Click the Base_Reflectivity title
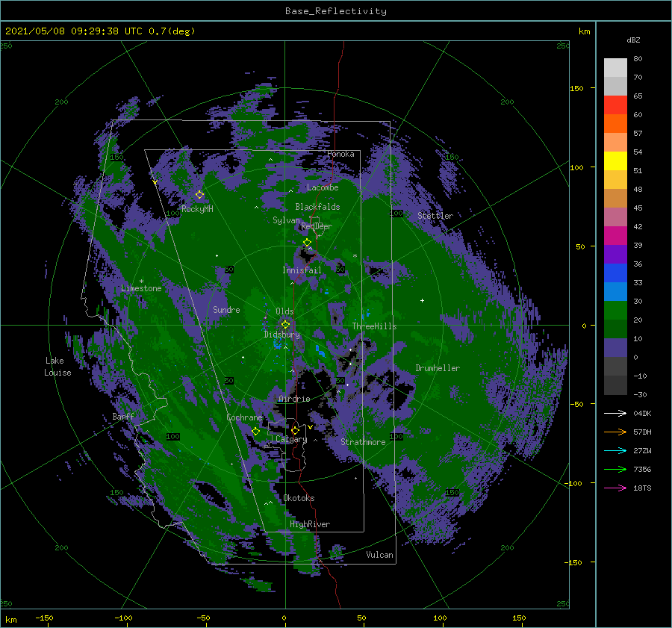672x628 pixels. click(336, 11)
